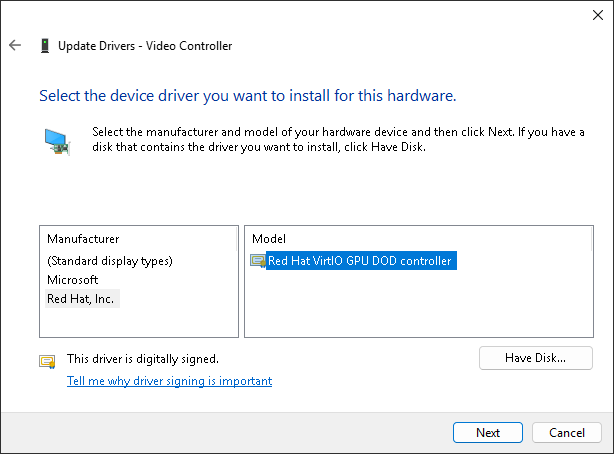Click the 'This driver is digitally signed' text
The image size is (614, 454).
point(142,358)
